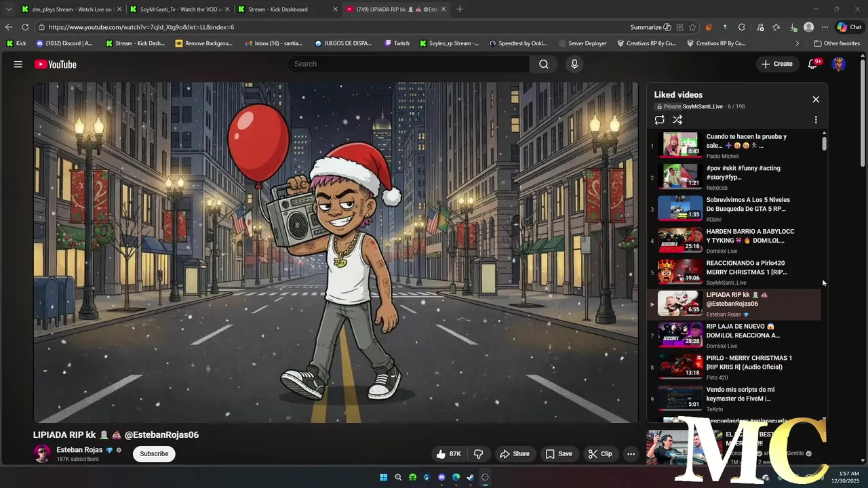The width and height of the screenshot is (868, 488).
Task: Open the YouTube account avatar menu
Action: pyautogui.click(x=839, y=64)
